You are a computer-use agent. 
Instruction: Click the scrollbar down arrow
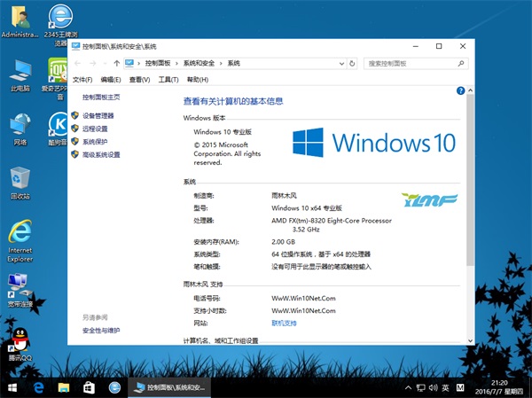point(470,340)
